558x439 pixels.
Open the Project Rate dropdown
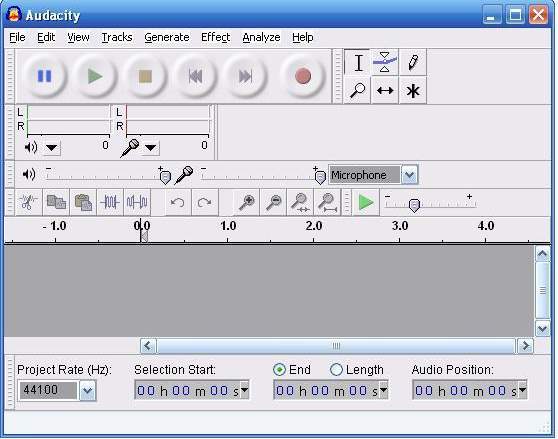87,391
